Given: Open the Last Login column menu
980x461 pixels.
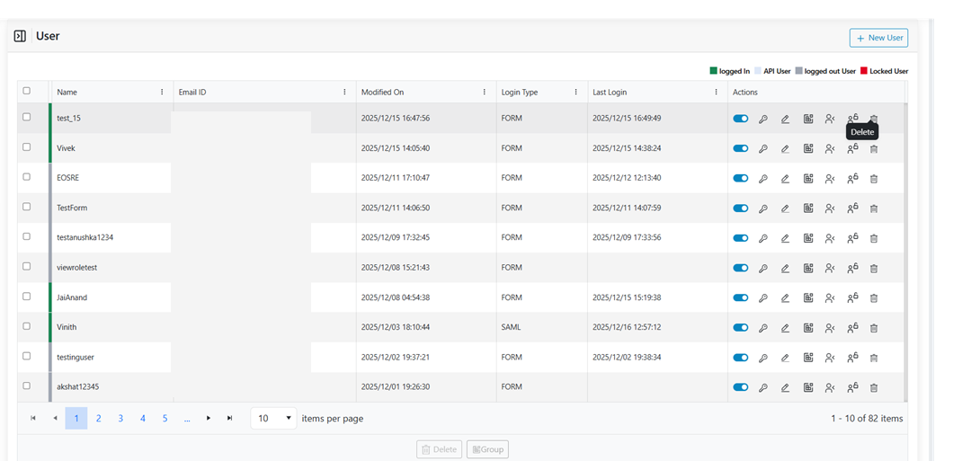Looking at the screenshot, I should 717,92.
